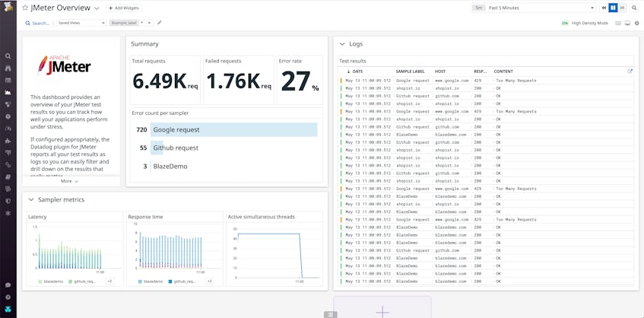Screen dimensions: 644x318
Task: Open the Notebooks book sidebar icon
Action: tap(8, 177)
